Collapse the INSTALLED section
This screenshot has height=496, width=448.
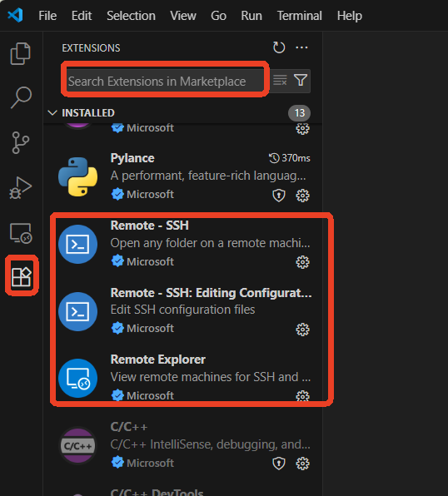pyautogui.click(x=52, y=112)
